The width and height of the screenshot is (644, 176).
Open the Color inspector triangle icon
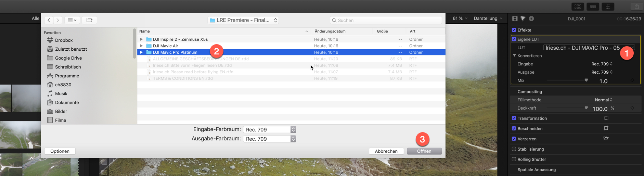(523, 18)
